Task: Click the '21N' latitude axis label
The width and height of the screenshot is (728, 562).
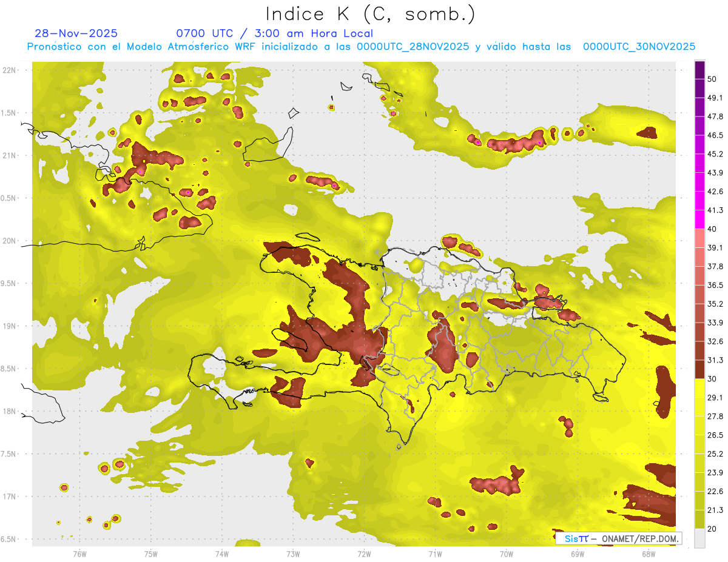Action: [10, 155]
